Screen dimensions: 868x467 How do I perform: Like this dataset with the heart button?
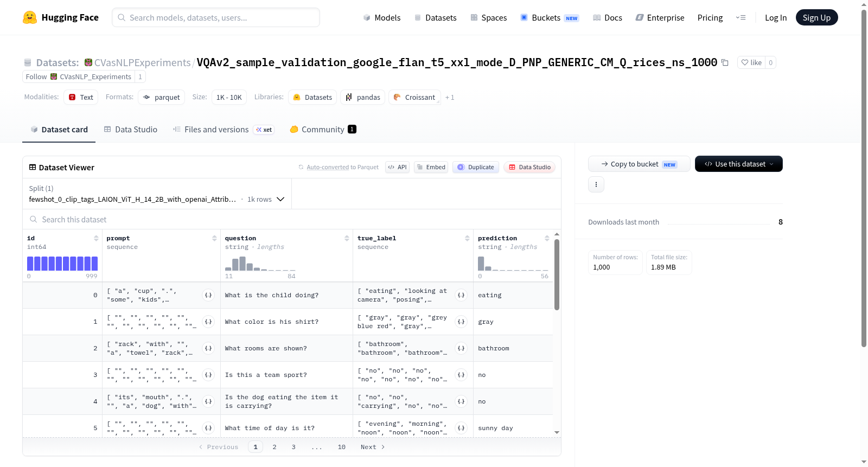point(751,62)
